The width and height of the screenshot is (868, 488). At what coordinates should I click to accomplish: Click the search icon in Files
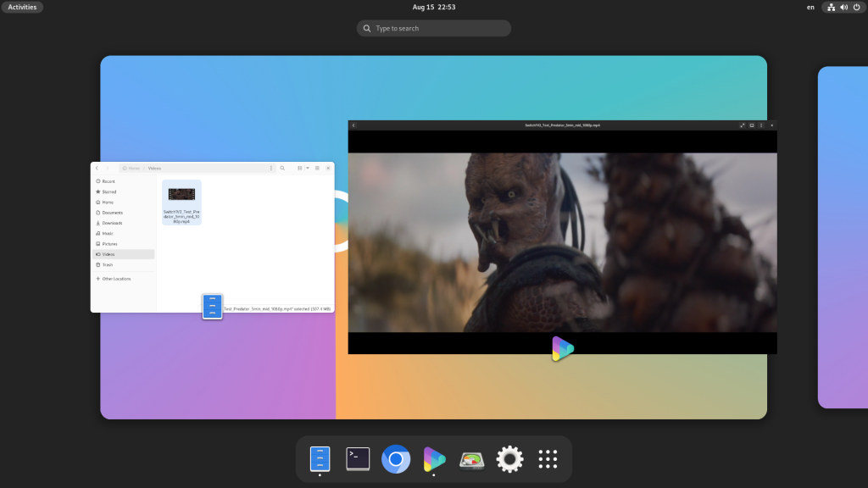tap(282, 169)
